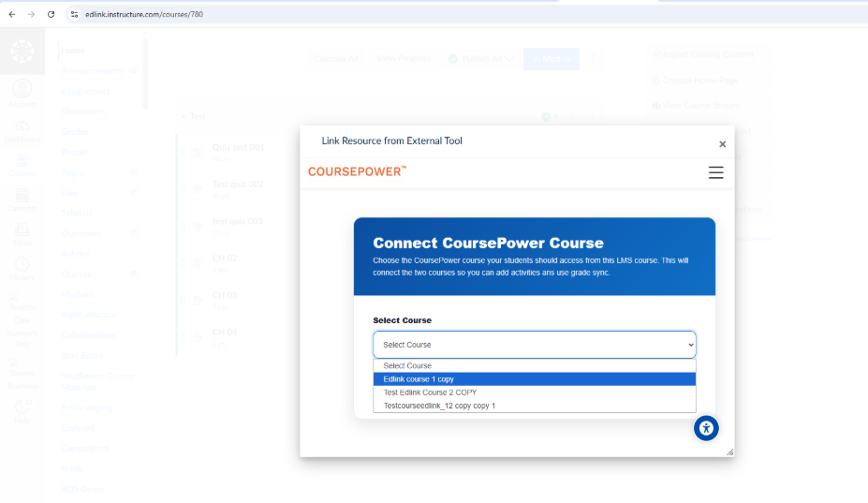Open the Discussions course navigation link
Image resolution: width=868 pixels, height=503 pixels.
pyautogui.click(x=83, y=111)
